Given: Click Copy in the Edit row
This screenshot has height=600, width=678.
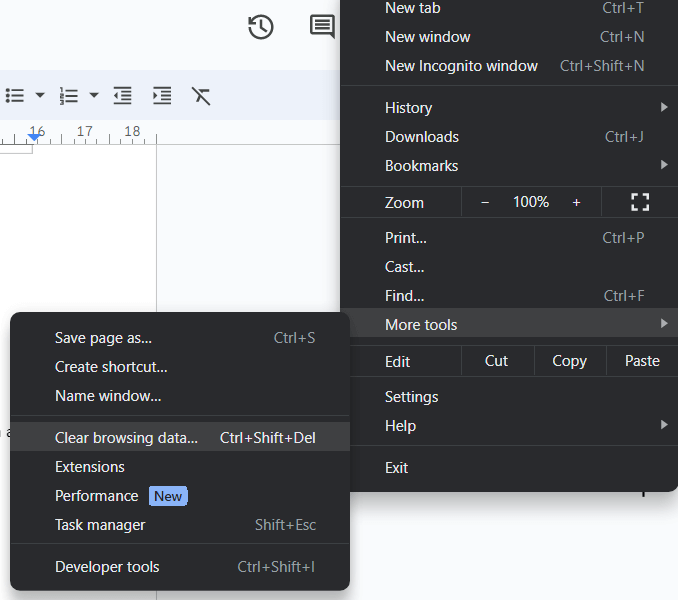Looking at the screenshot, I should click(569, 361).
